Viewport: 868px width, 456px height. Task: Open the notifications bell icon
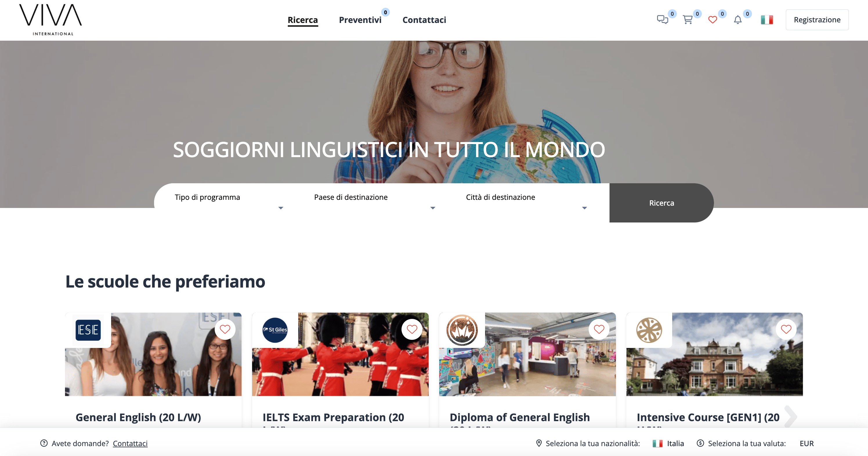(x=738, y=19)
